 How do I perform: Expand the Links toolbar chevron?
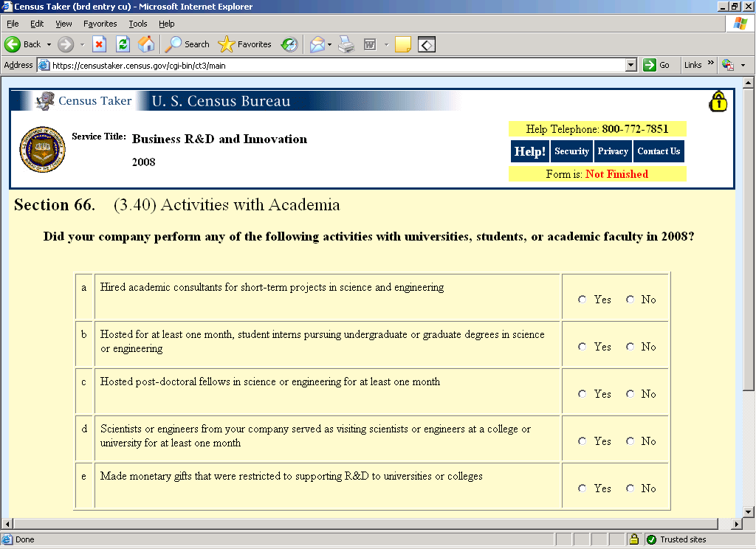click(x=711, y=64)
